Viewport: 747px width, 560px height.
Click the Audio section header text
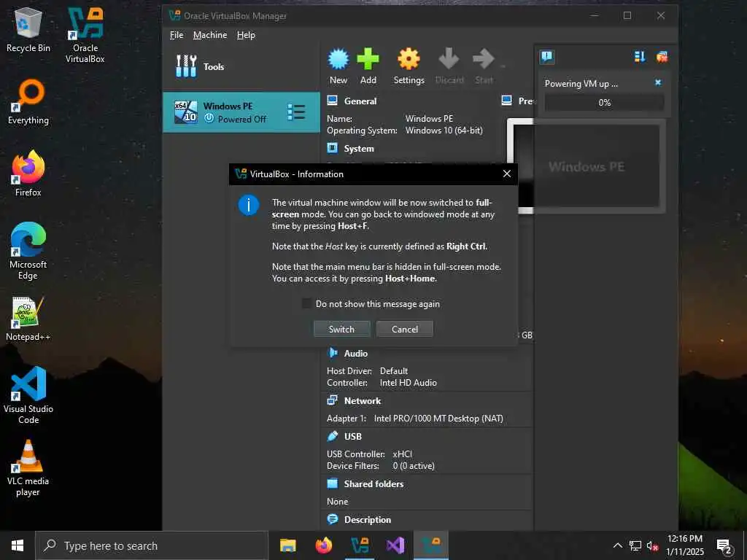[355, 354]
